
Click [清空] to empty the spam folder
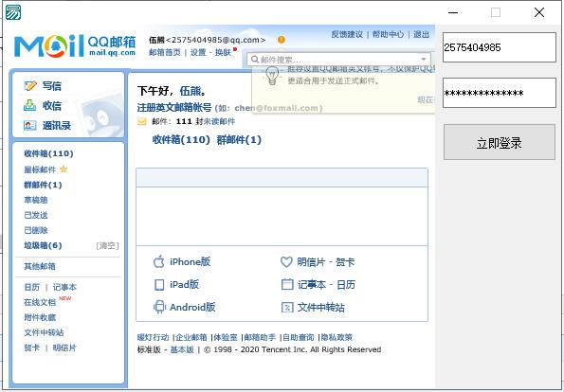coord(107,245)
